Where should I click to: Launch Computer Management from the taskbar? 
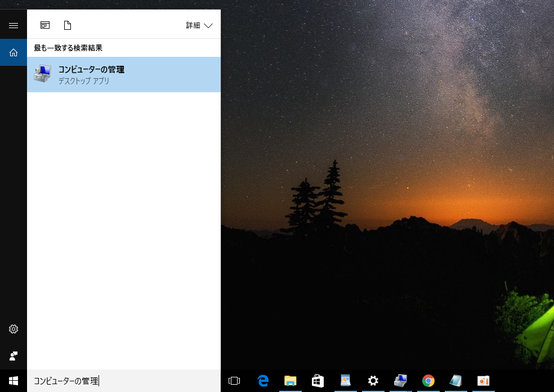[x=400, y=381]
